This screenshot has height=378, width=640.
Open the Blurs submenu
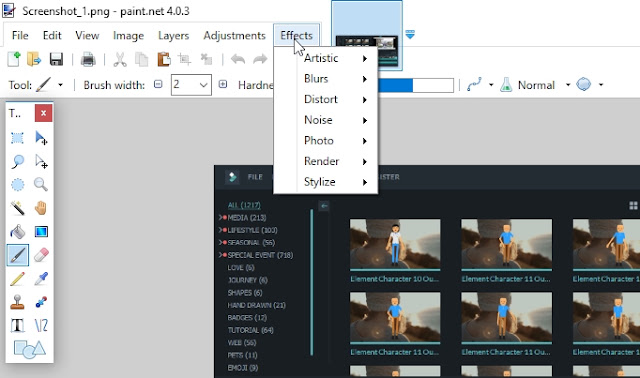(336, 79)
